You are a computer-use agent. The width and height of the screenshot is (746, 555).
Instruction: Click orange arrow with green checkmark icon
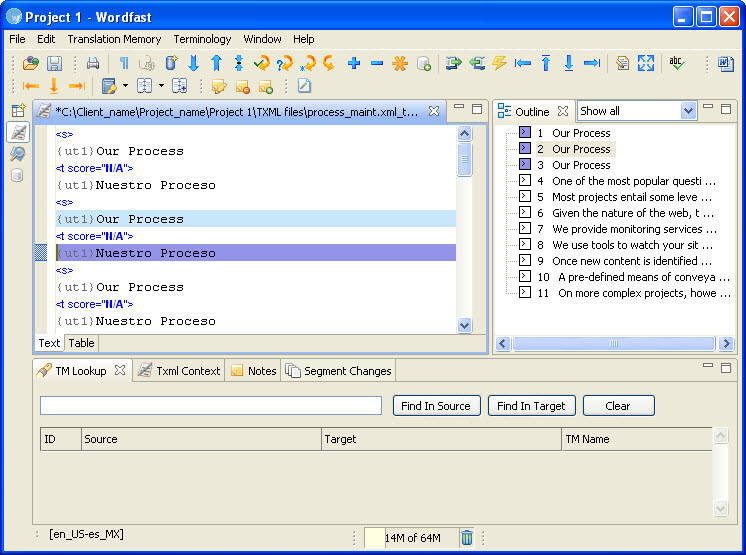point(262,63)
